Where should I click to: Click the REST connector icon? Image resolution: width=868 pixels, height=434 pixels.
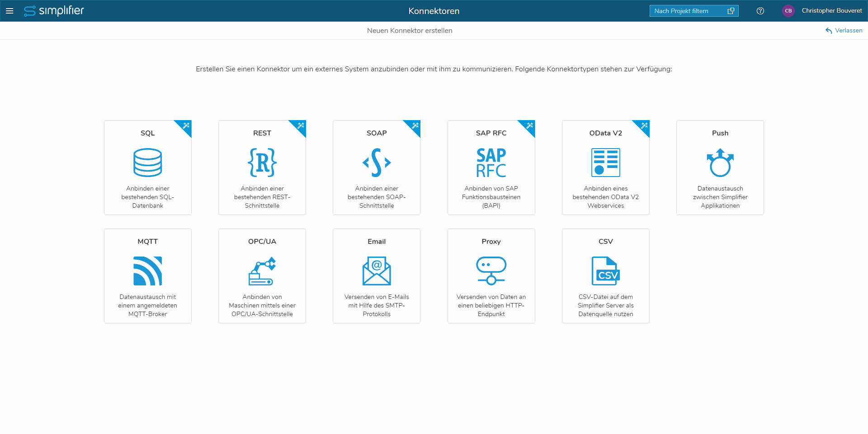(x=262, y=163)
